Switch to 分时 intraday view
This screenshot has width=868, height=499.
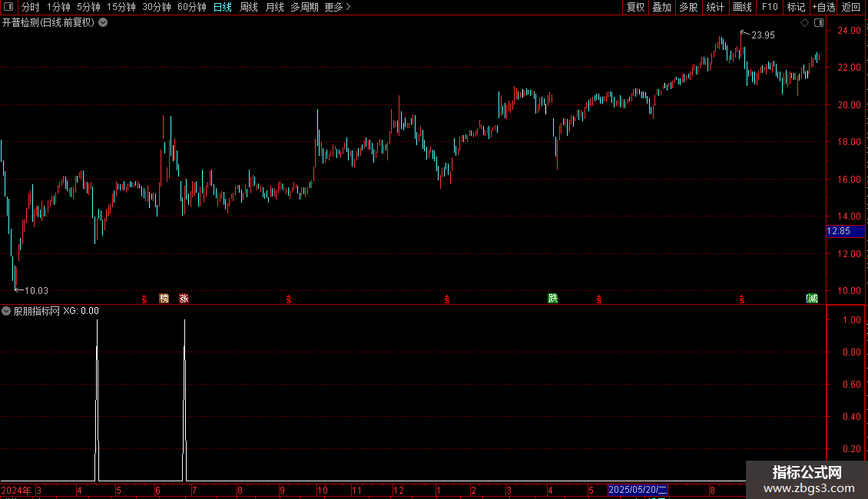[31, 7]
